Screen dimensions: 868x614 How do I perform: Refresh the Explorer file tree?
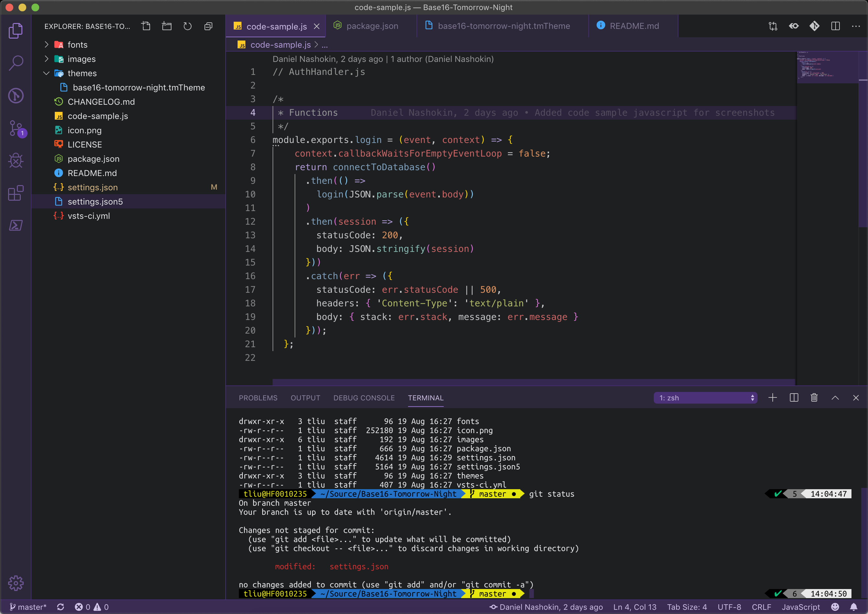(x=188, y=26)
